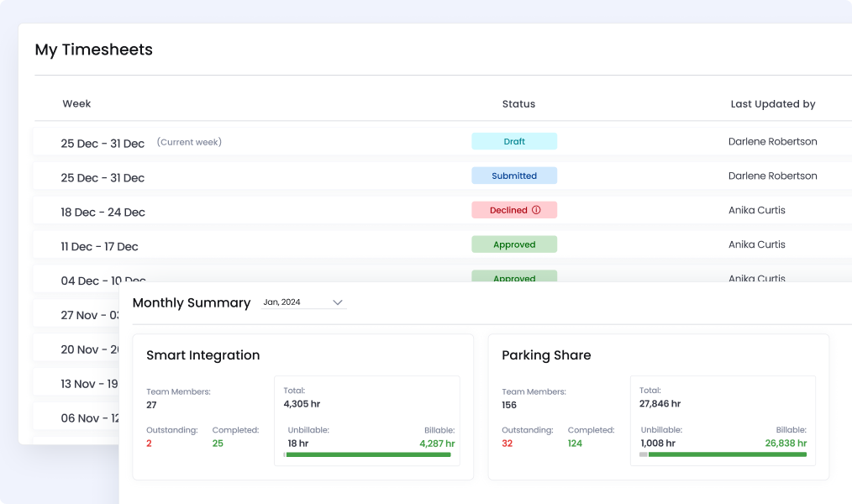Image resolution: width=852 pixels, height=504 pixels.
Task: Click Smart Integration billable hours progress bar
Action: coord(367,454)
